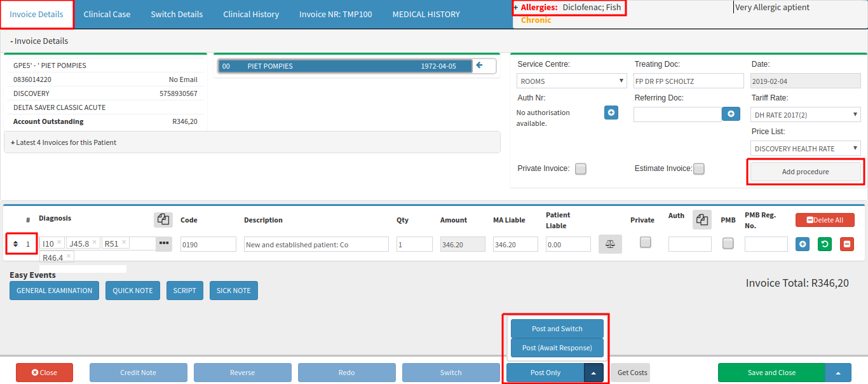Click the Description field on line 1
This screenshot has height=384, width=868.
click(316, 244)
